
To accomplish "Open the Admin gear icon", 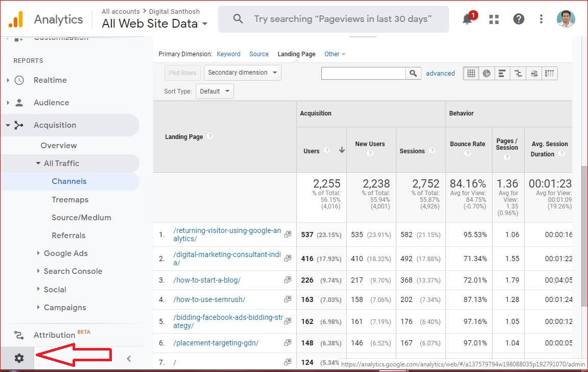I will (19, 358).
